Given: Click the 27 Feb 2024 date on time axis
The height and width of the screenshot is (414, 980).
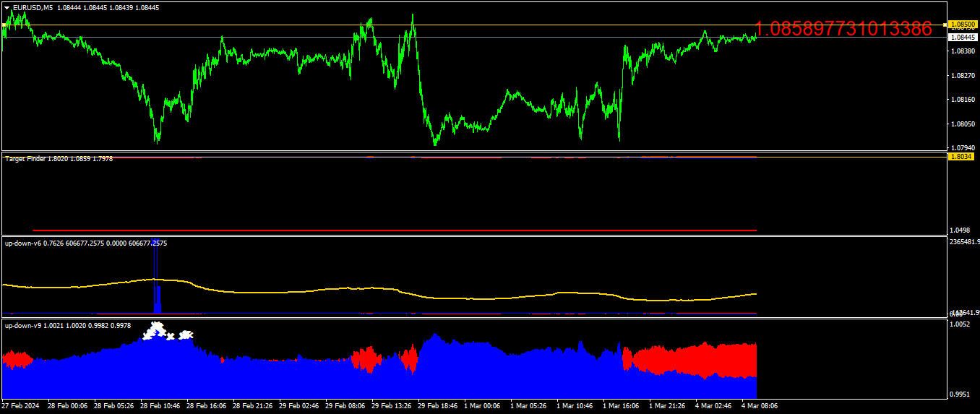Looking at the screenshot, I should pos(20,406).
